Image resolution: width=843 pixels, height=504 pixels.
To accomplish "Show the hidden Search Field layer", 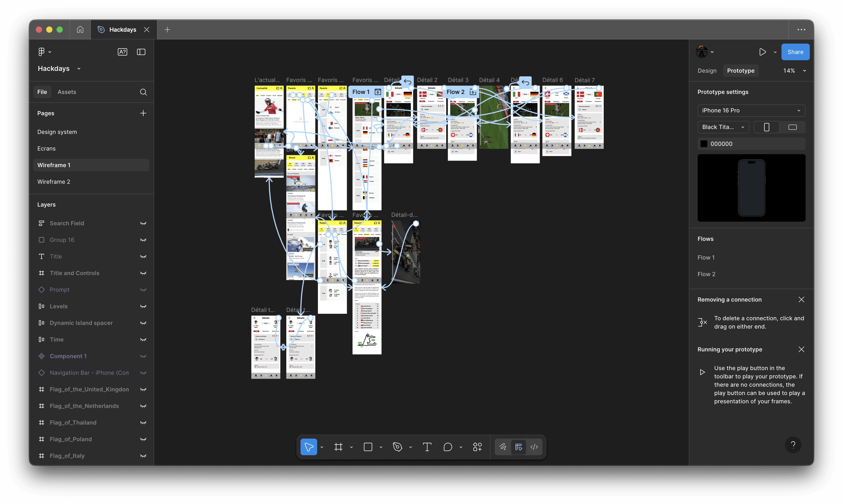I will (x=143, y=223).
